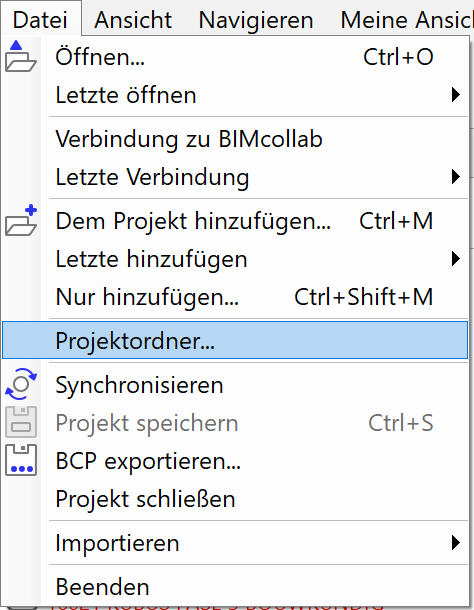Click the grayed floppy disk Projekt speichern icon
Screen dimensions: 474x610
coord(21,422)
